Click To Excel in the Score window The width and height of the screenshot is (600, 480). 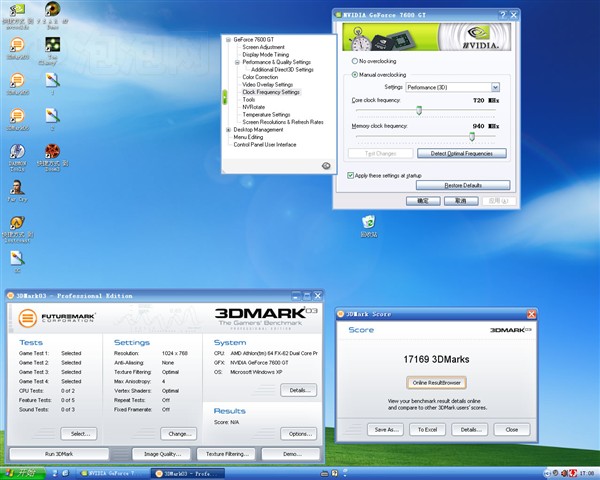coord(427,429)
